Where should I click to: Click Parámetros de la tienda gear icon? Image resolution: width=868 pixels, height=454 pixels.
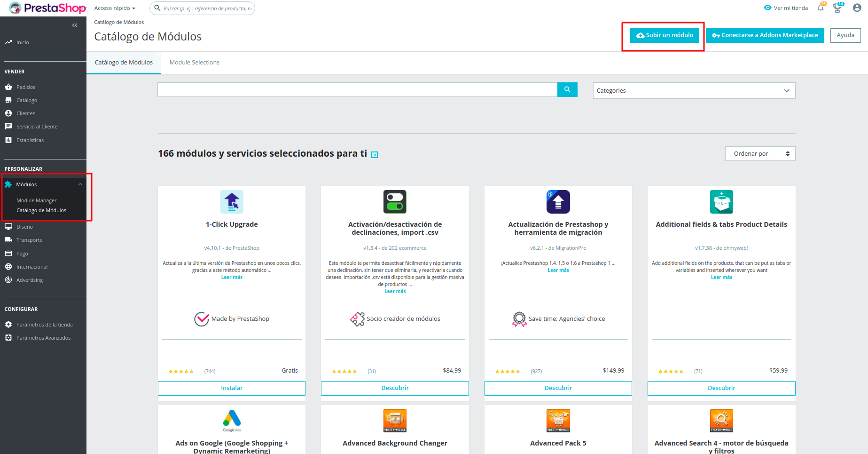8,325
